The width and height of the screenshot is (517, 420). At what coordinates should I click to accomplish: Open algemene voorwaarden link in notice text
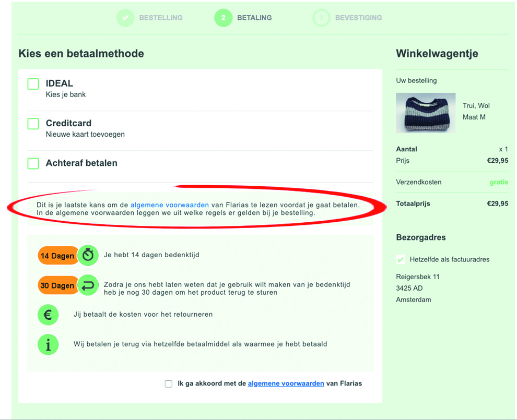(x=169, y=205)
